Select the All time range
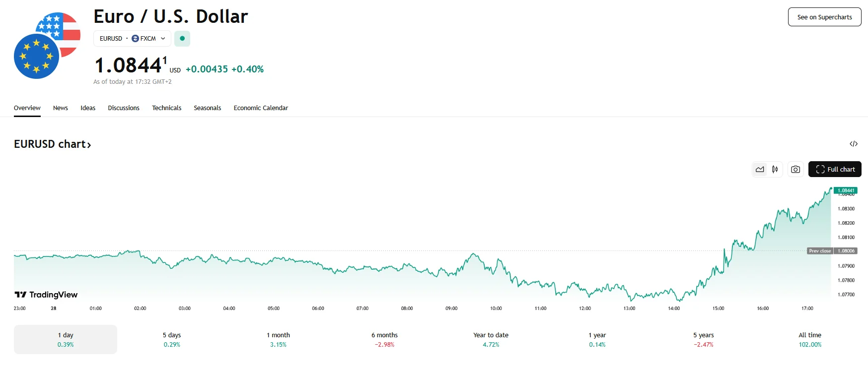The height and width of the screenshot is (371, 868). click(810, 339)
